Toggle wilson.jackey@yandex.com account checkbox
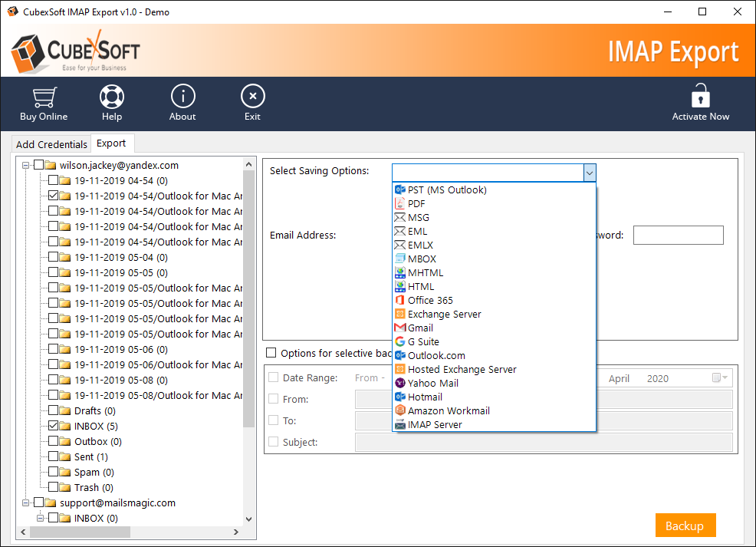 (38, 165)
